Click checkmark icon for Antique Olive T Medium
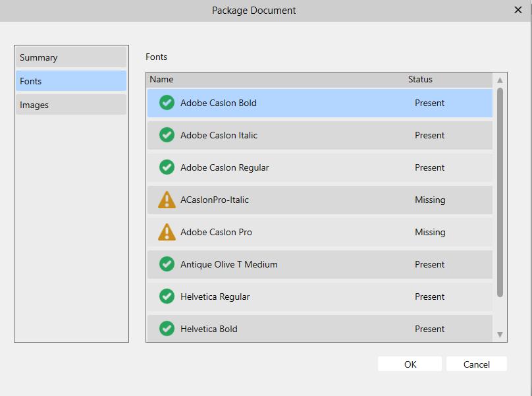This screenshot has width=532, height=396. [167, 264]
